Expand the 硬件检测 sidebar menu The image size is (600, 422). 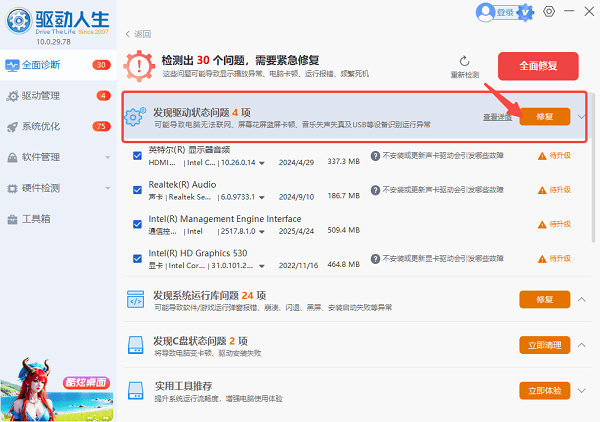pyautogui.click(x=107, y=188)
